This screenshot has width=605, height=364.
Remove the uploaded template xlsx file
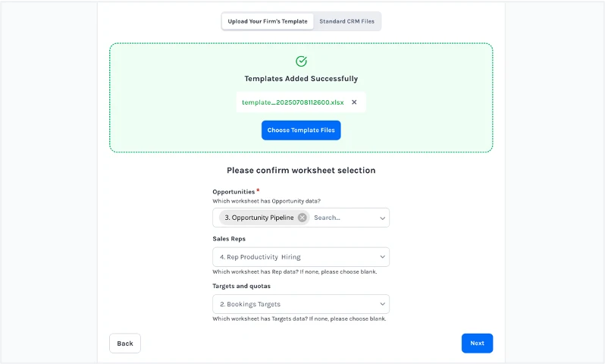click(354, 102)
